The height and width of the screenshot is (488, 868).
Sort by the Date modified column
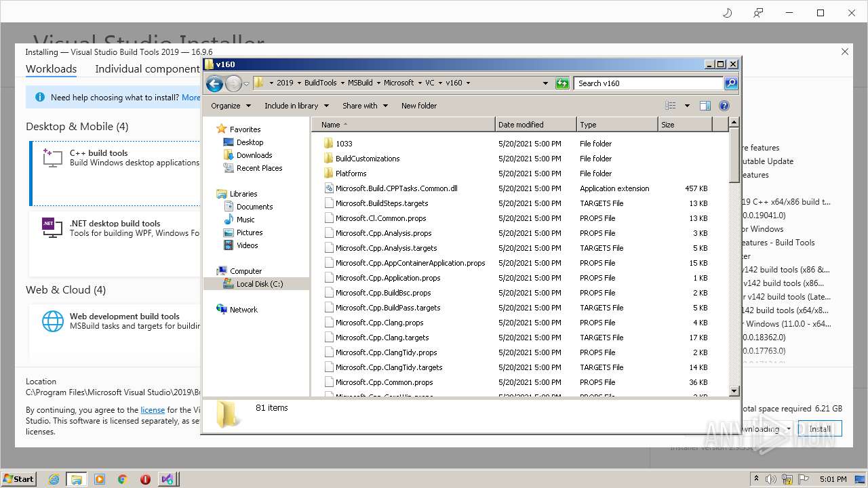[536, 125]
